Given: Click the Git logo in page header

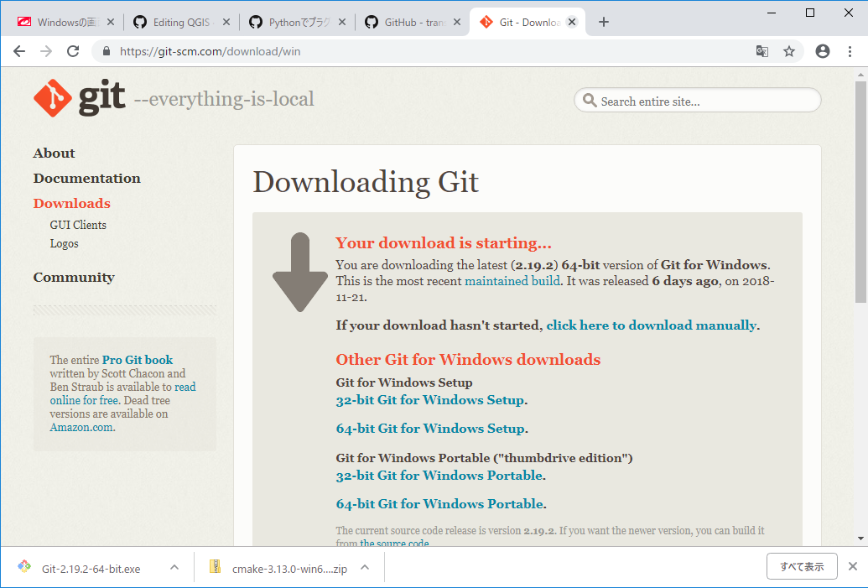Looking at the screenshot, I should point(79,99).
